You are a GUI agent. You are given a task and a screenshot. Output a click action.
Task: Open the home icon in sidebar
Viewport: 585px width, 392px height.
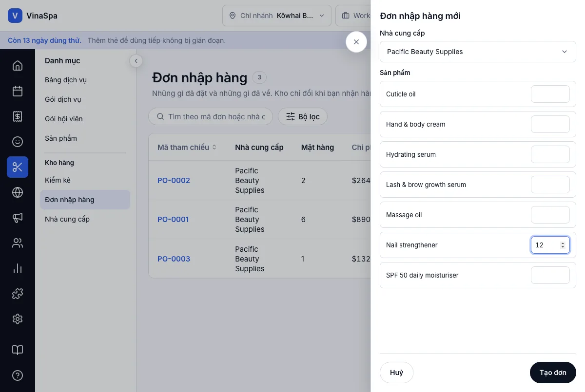click(x=18, y=66)
